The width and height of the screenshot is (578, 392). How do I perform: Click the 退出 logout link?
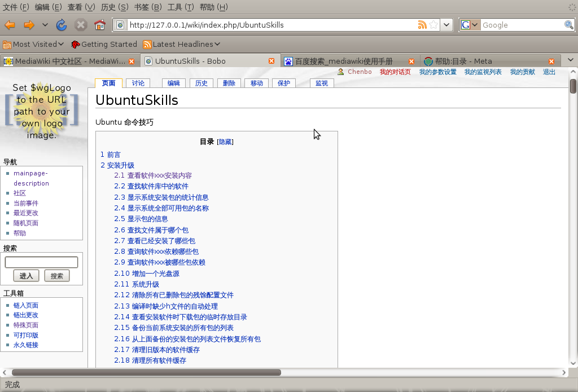click(549, 72)
